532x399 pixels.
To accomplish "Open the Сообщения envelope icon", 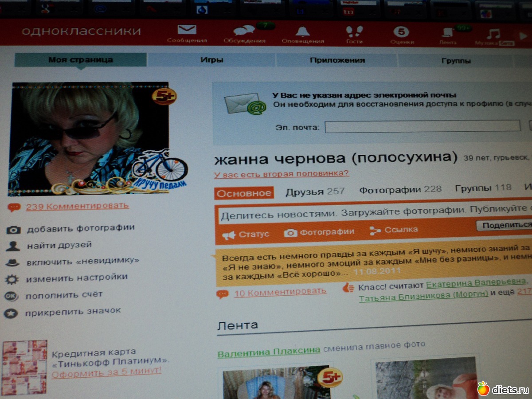I will coord(187,31).
